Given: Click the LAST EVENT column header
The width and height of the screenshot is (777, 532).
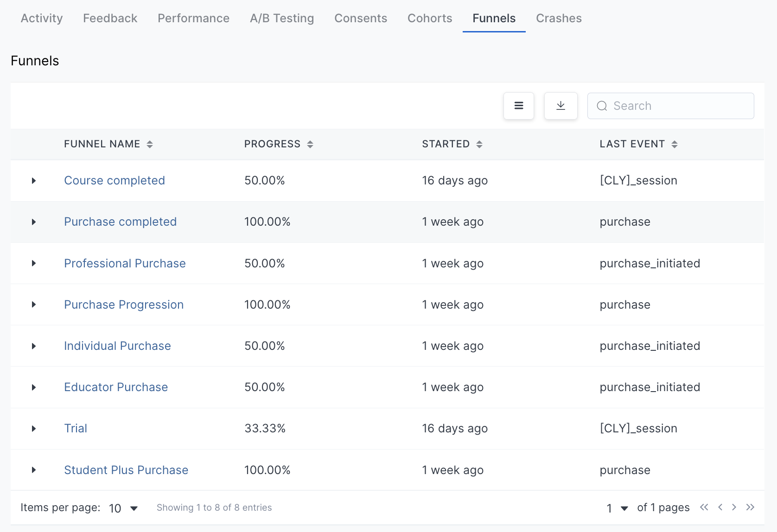Looking at the screenshot, I should tap(632, 144).
